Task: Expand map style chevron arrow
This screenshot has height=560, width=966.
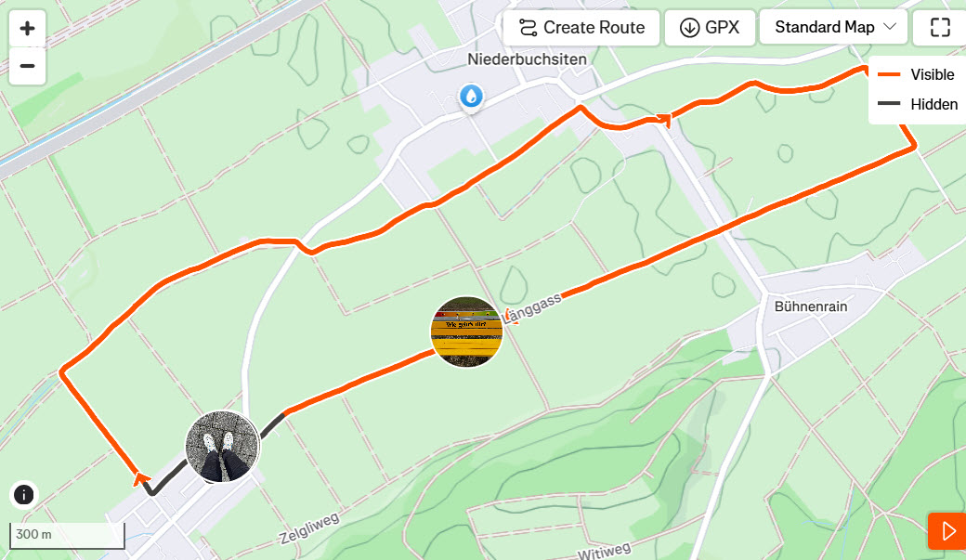Action: click(890, 27)
